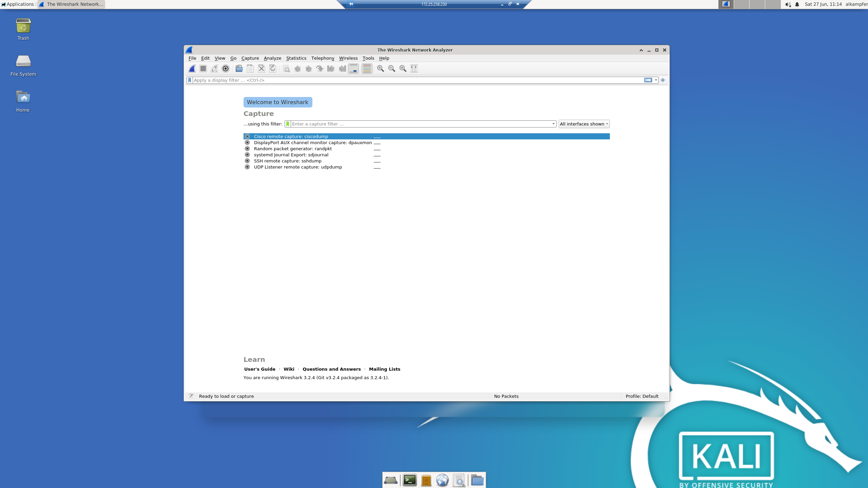
Task: Open Applications menu in top panel
Action: 18,4
